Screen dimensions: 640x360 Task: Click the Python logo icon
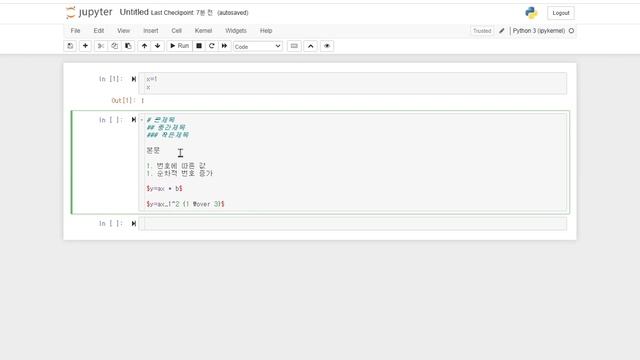(x=531, y=13)
